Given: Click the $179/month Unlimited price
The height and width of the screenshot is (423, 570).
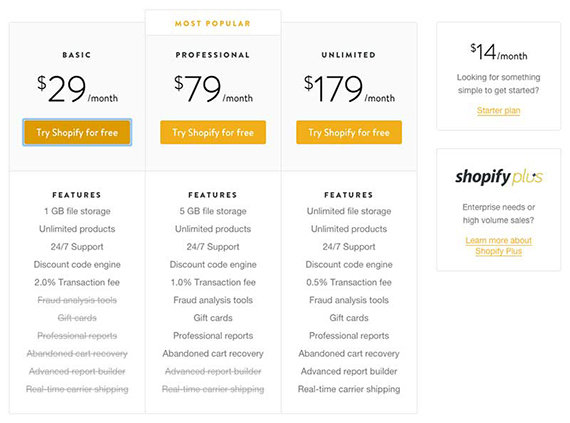Looking at the screenshot, I should [x=349, y=89].
